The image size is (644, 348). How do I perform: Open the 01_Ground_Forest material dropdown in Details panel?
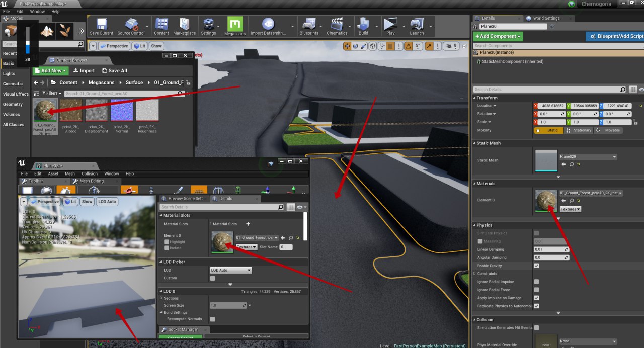pos(591,193)
